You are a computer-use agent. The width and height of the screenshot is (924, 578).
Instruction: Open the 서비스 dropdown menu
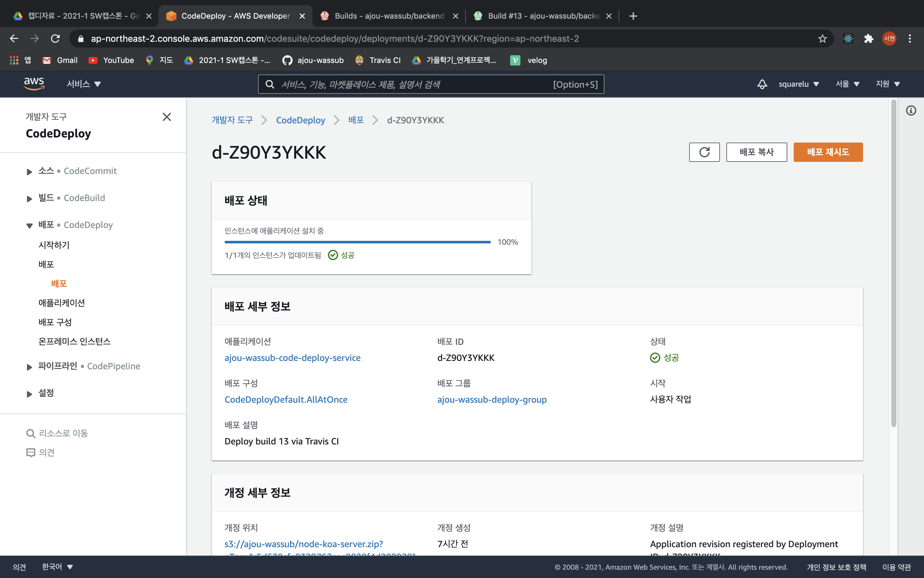[x=84, y=84]
